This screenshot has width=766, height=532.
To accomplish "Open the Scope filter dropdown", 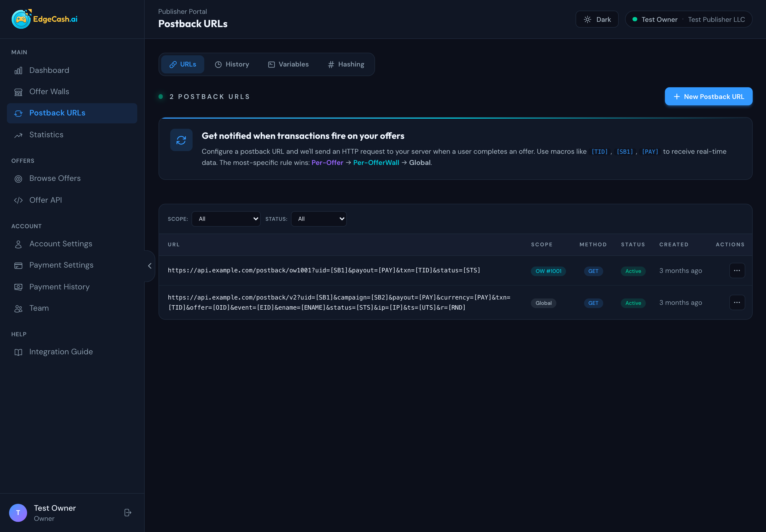I will click(226, 219).
